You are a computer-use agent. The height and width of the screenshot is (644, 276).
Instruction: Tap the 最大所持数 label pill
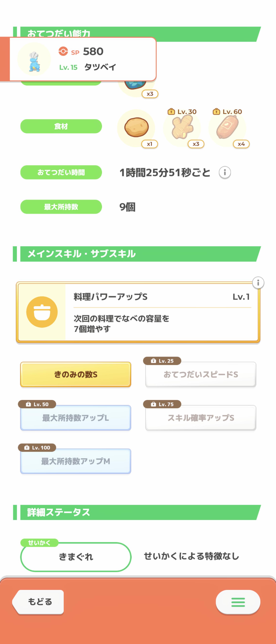click(61, 207)
